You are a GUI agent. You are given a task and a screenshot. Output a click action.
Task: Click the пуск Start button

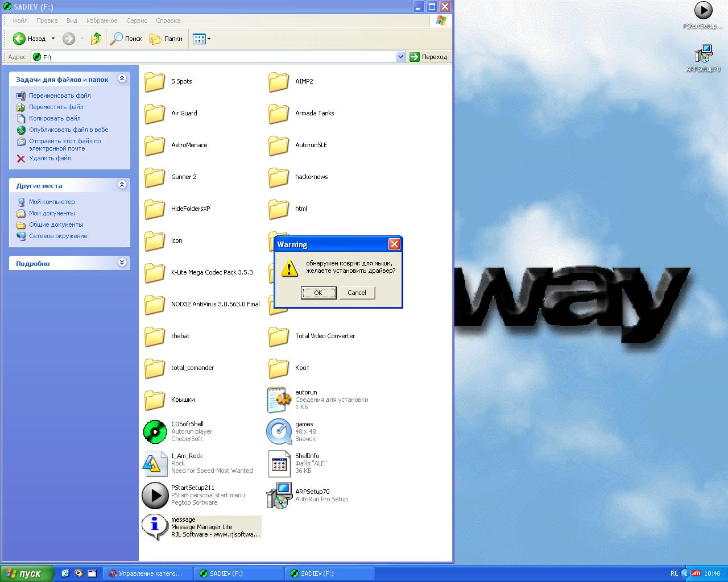click(27, 573)
